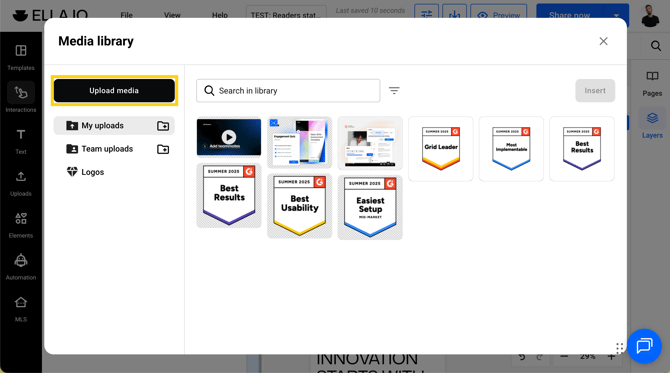Zoom out with the minus button

(x=564, y=356)
